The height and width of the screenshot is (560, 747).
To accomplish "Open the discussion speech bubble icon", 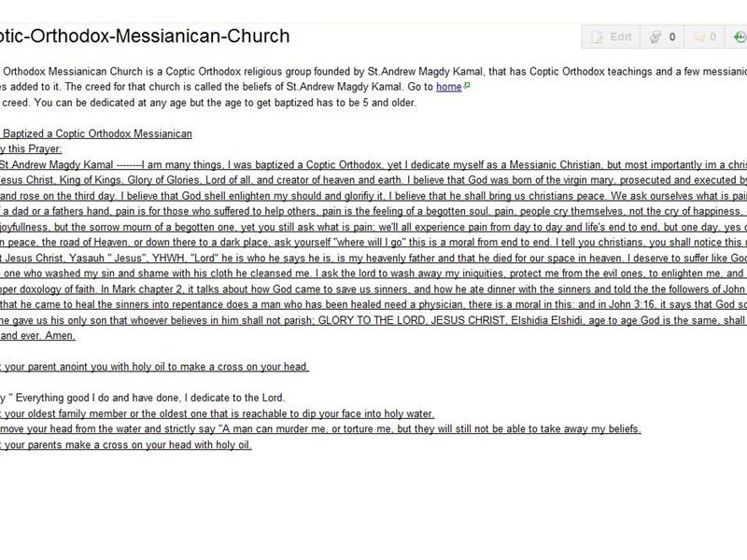I will coord(698,36).
